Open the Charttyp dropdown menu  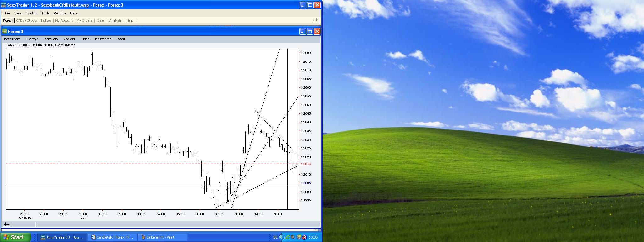[32, 39]
